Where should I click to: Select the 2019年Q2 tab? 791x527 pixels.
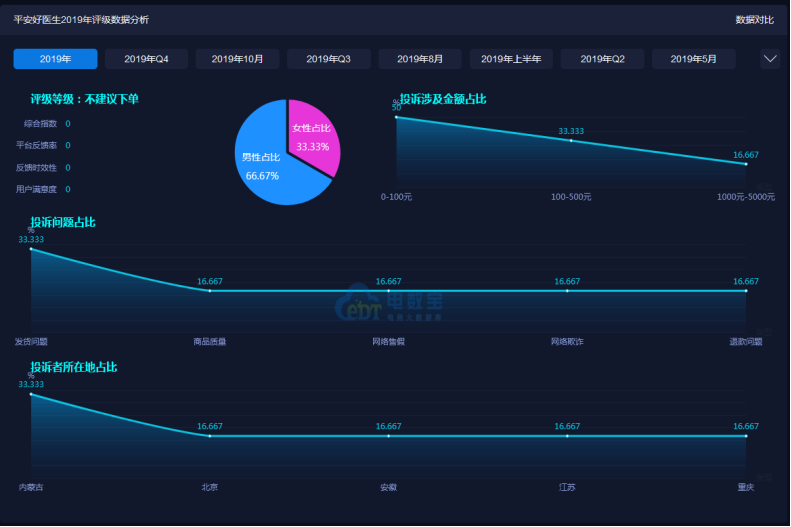coord(602,59)
